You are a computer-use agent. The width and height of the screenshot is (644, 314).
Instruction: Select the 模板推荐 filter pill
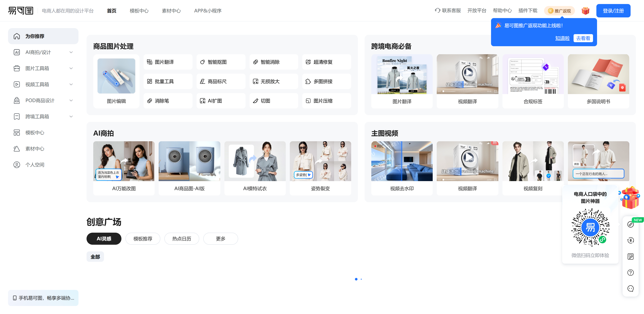[143, 239]
